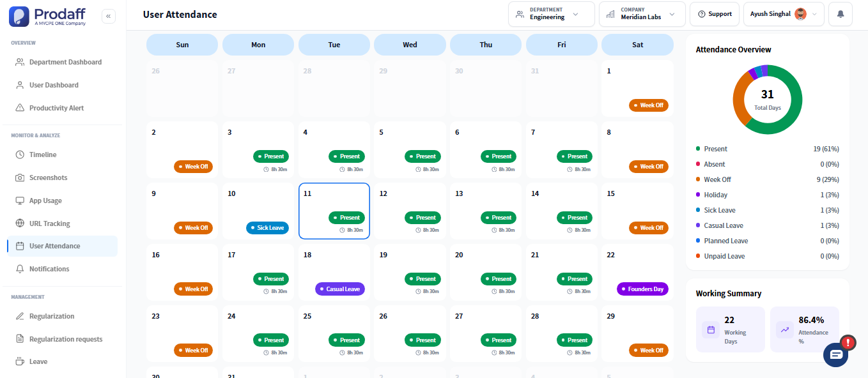Image resolution: width=868 pixels, height=378 pixels.
Task: Open Department Dashboard in sidebar
Action: tap(62, 62)
